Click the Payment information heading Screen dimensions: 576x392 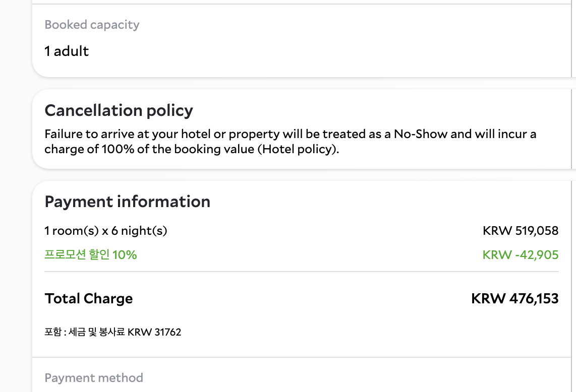tap(127, 202)
